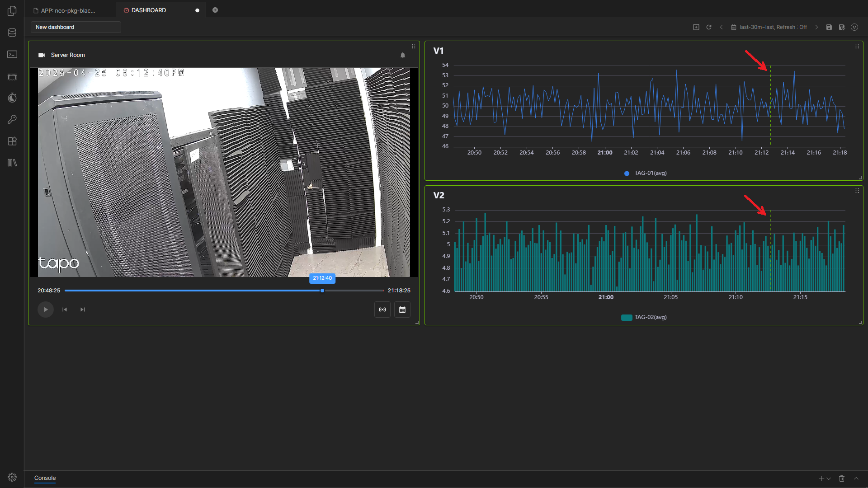Screen dimensions: 868x488
Task: Expand the console panel upward
Action: tap(856, 479)
